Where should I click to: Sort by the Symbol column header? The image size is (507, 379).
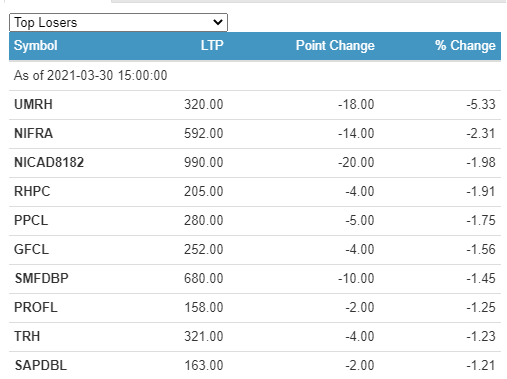[x=36, y=45]
